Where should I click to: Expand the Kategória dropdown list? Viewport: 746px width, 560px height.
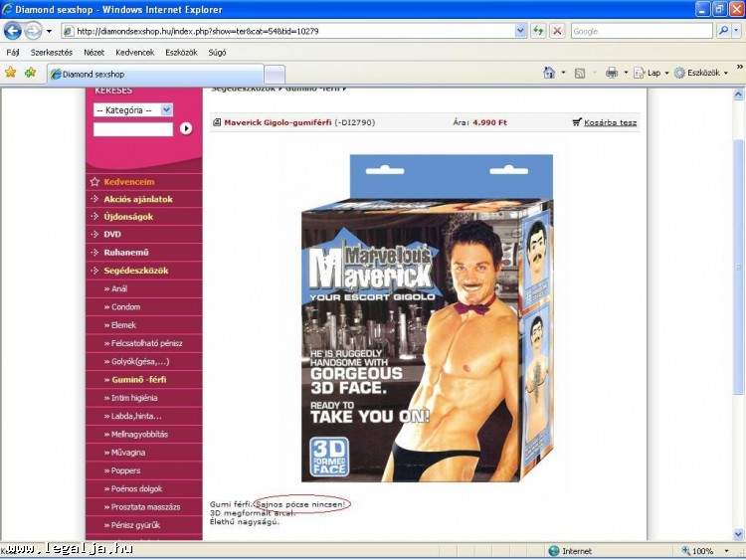(166, 110)
